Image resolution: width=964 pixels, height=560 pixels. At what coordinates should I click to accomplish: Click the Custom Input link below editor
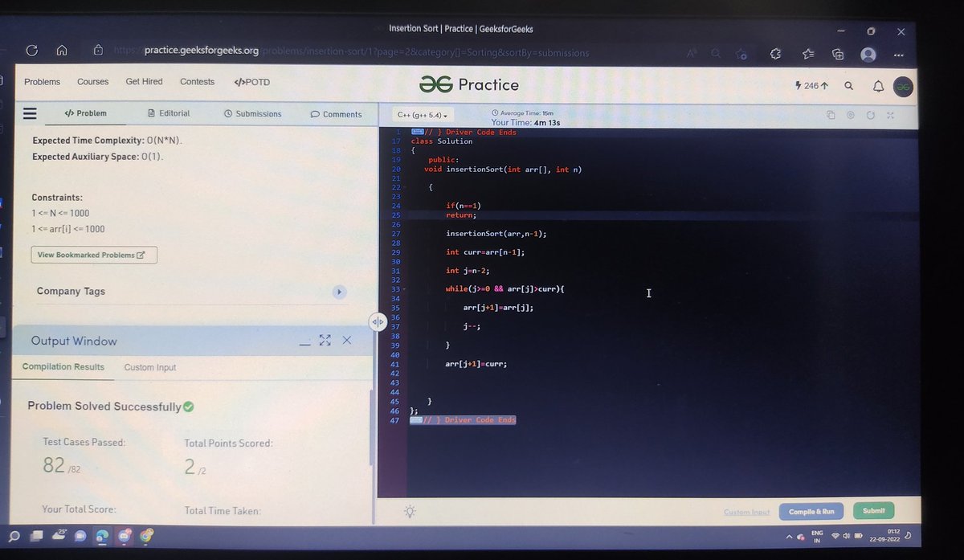click(x=746, y=512)
